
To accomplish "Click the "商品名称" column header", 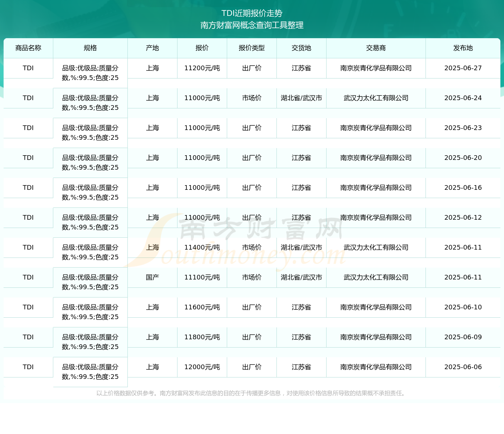I will click(x=28, y=48).
